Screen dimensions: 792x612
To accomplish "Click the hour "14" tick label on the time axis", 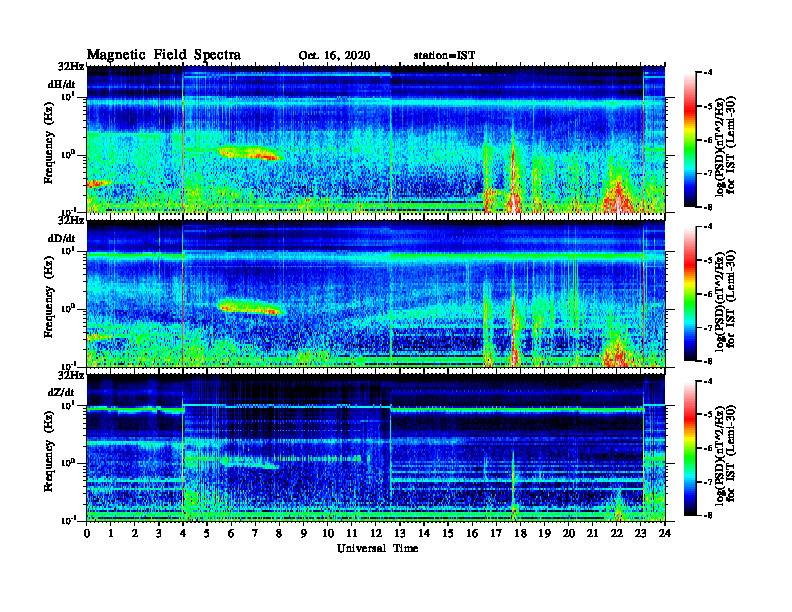I will [x=424, y=534].
